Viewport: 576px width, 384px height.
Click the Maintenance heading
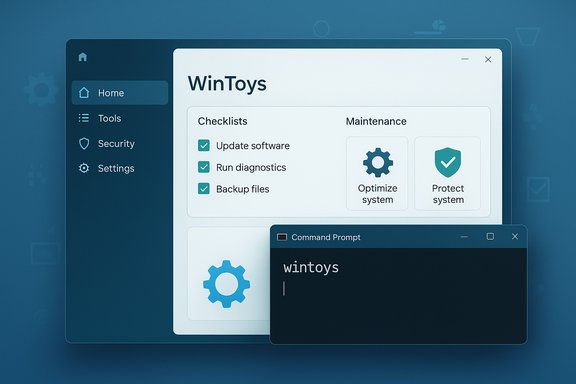pos(376,121)
